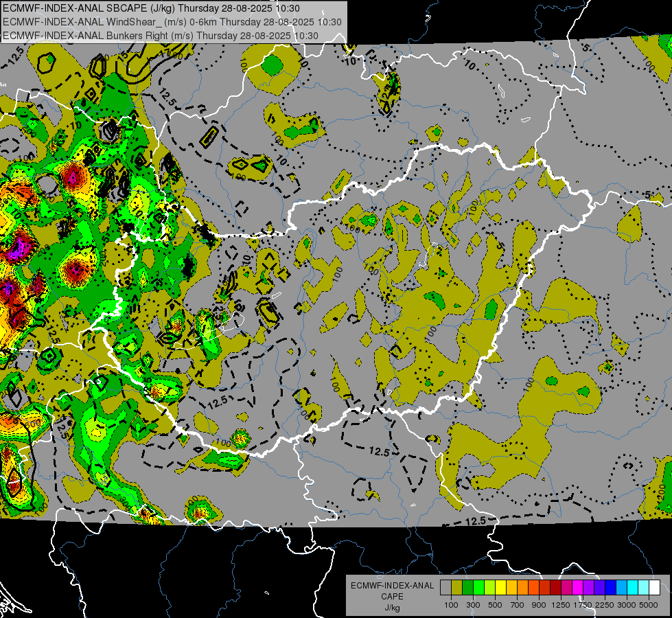Click the CAPE label in legend

393,597
